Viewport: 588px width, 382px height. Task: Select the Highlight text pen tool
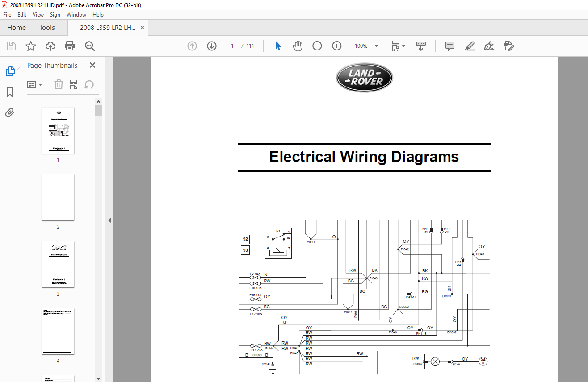pyautogui.click(x=470, y=46)
